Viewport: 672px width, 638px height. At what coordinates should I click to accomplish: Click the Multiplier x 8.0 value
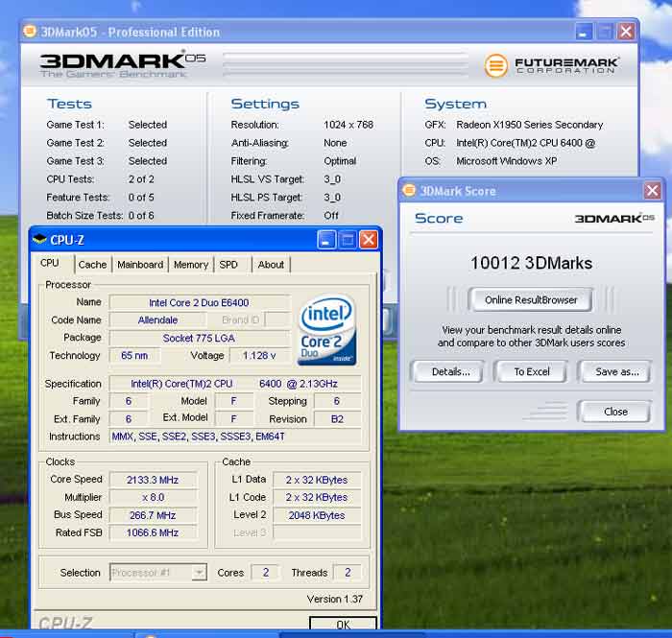point(153,497)
